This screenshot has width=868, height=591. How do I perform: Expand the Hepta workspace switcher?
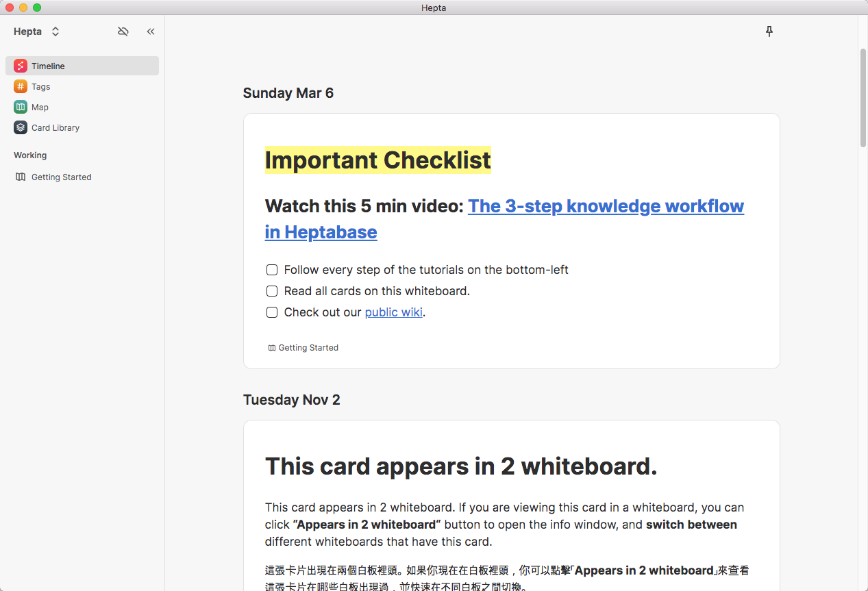(55, 32)
